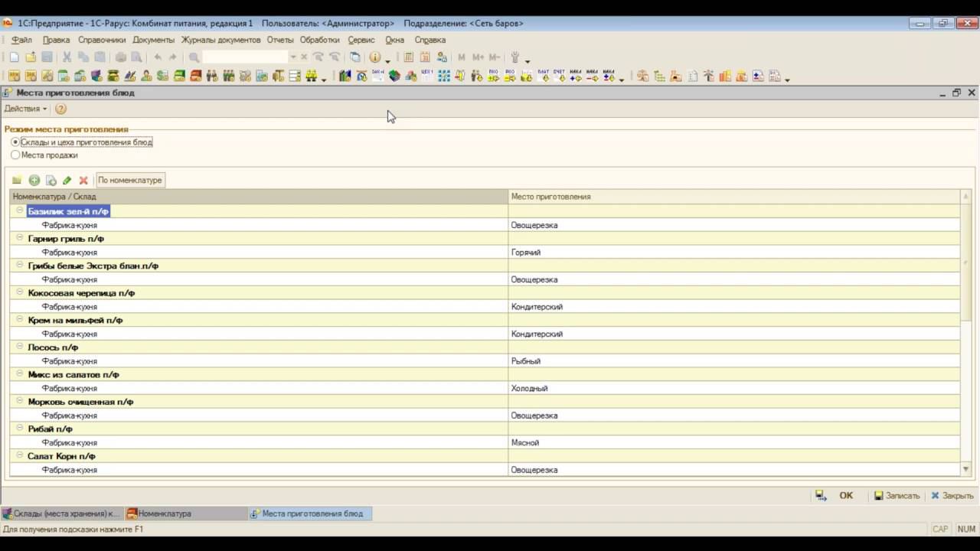Open the orange question mark help icon
Viewport: 980px width, 551px height.
click(x=60, y=109)
